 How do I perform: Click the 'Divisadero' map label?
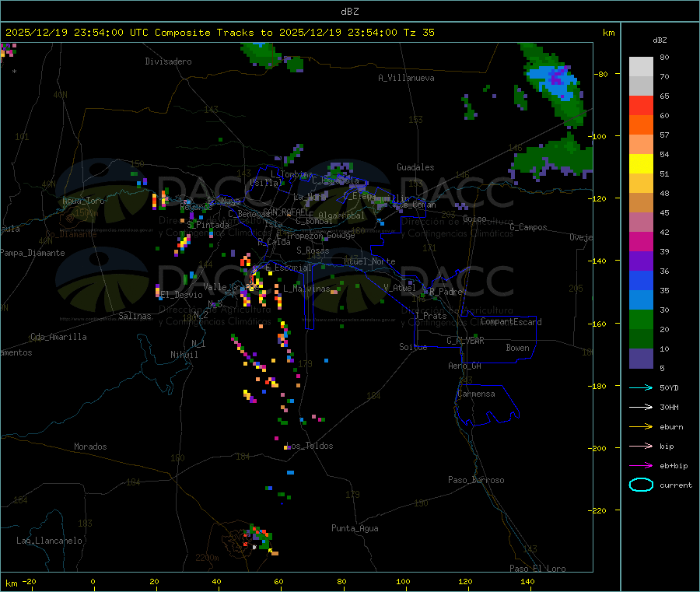[168, 61]
